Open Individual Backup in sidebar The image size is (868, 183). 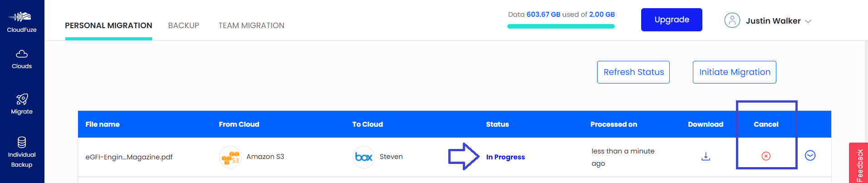click(22, 153)
